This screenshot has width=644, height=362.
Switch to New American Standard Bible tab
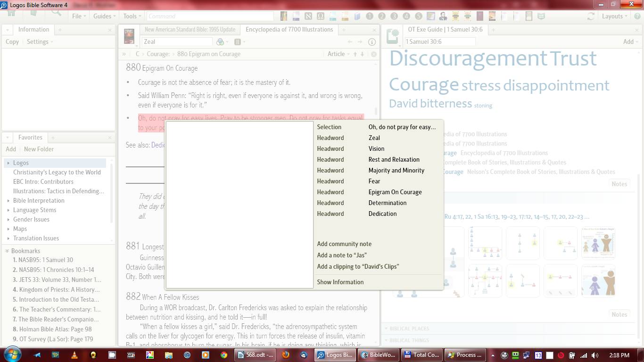190,29
